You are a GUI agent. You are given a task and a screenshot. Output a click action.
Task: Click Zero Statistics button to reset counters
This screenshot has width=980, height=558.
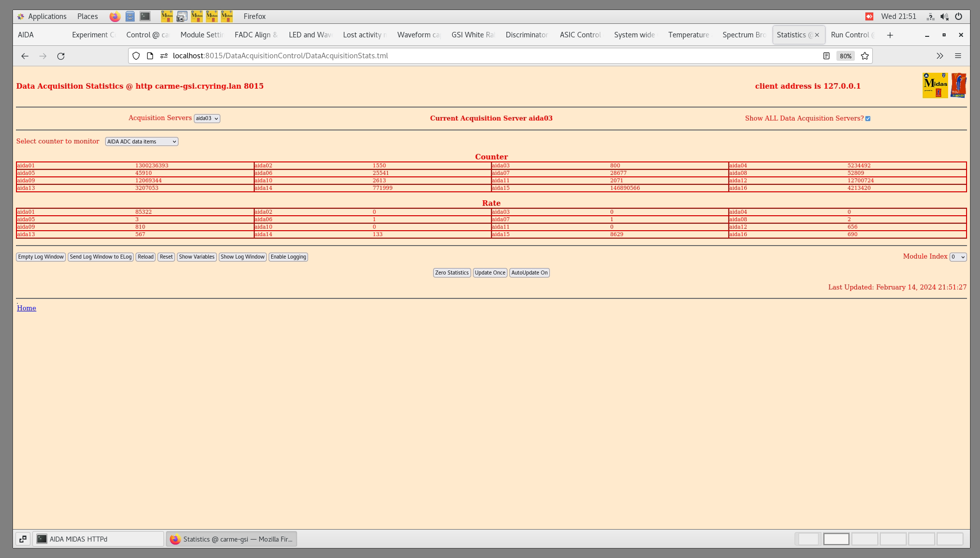point(452,273)
